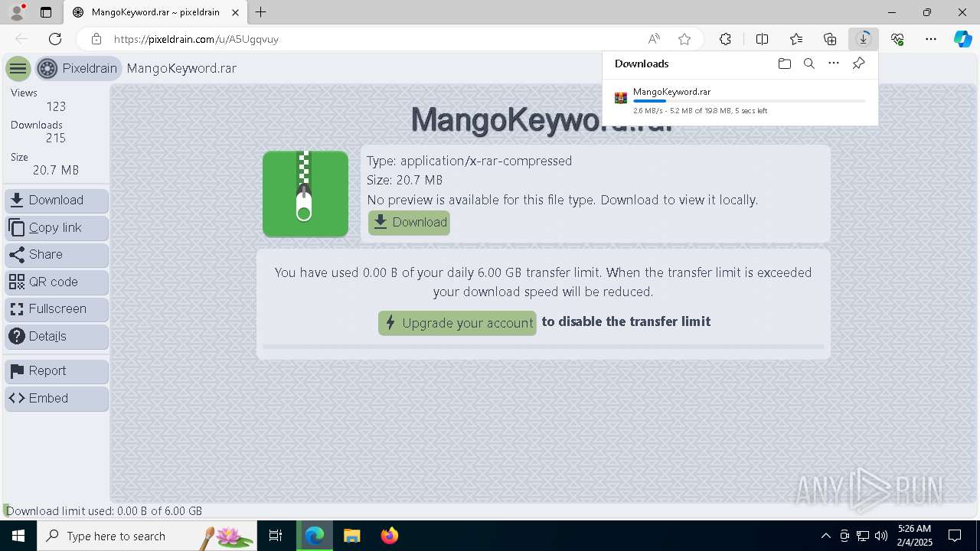The image size is (980, 551).
Task: Open Task View
Action: [x=276, y=536]
